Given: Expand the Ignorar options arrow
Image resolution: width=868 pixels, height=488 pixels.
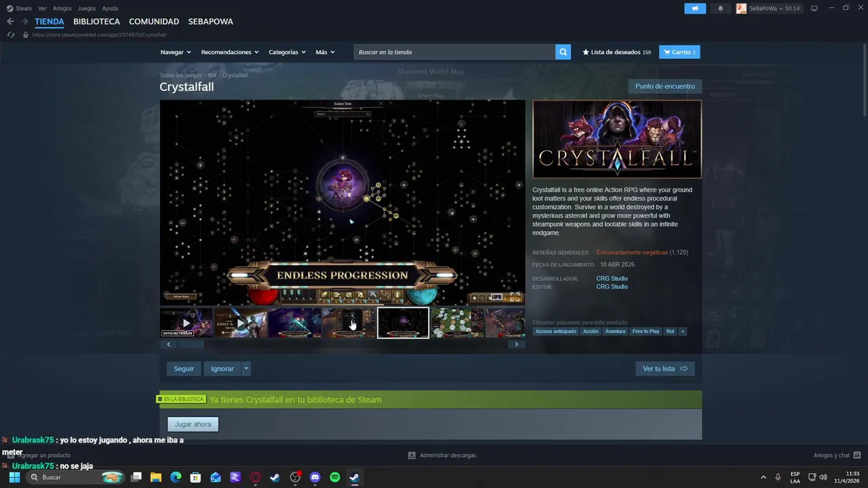Looking at the screenshot, I should click(x=246, y=369).
